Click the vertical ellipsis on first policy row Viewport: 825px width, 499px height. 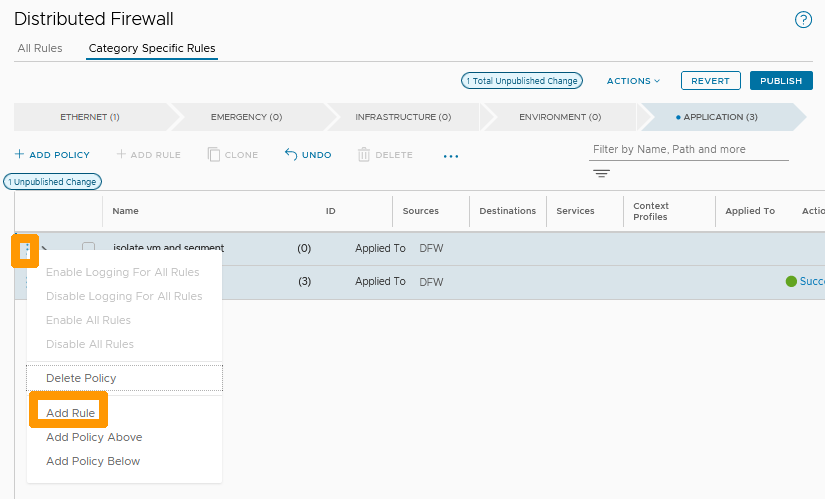[25, 250]
